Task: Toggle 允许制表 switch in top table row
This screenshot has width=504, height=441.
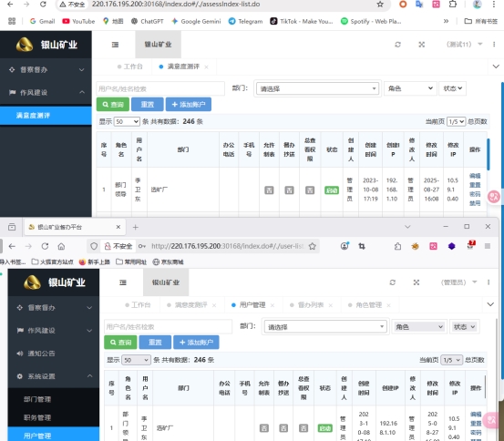Action: 269,190
